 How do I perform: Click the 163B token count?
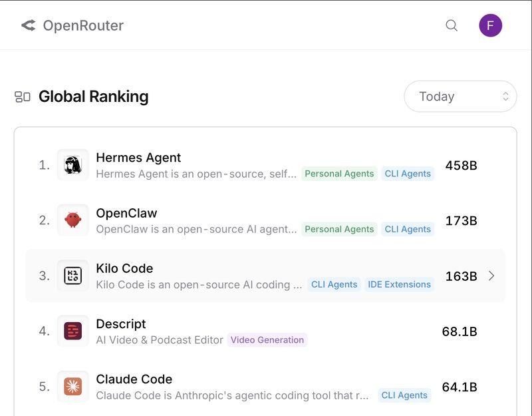pyautogui.click(x=461, y=276)
